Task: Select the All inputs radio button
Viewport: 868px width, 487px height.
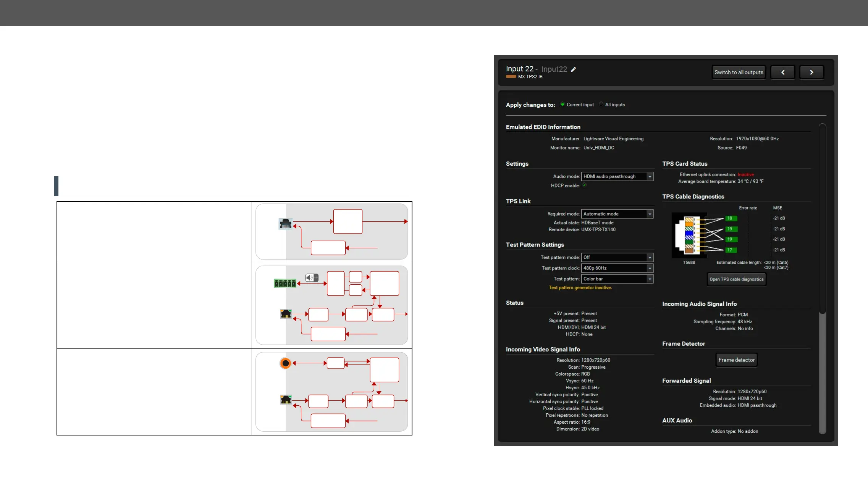Action: coord(601,104)
